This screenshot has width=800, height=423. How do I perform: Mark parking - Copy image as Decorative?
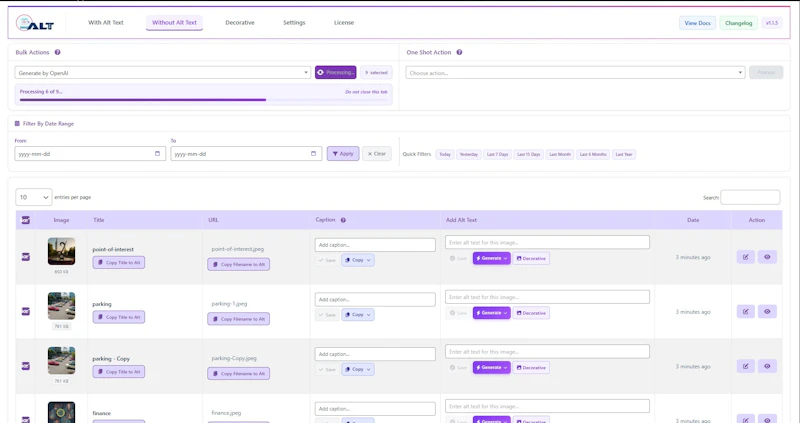[x=531, y=367]
